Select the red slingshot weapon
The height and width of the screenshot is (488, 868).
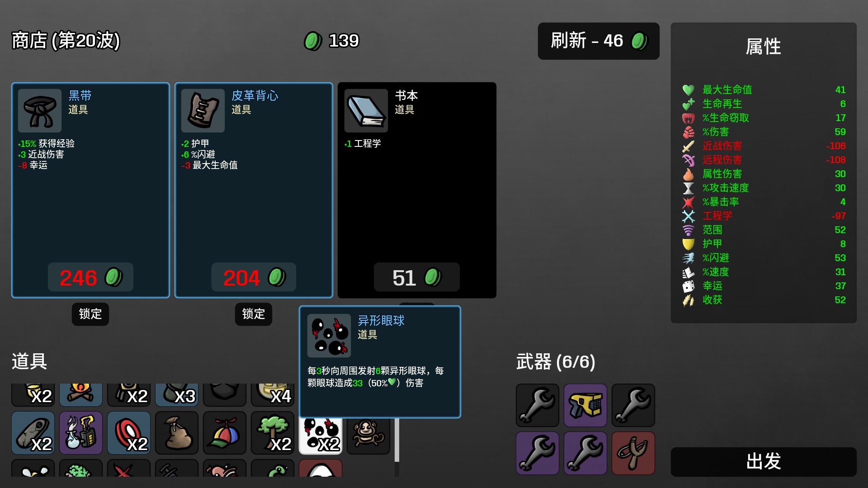pos(633,453)
